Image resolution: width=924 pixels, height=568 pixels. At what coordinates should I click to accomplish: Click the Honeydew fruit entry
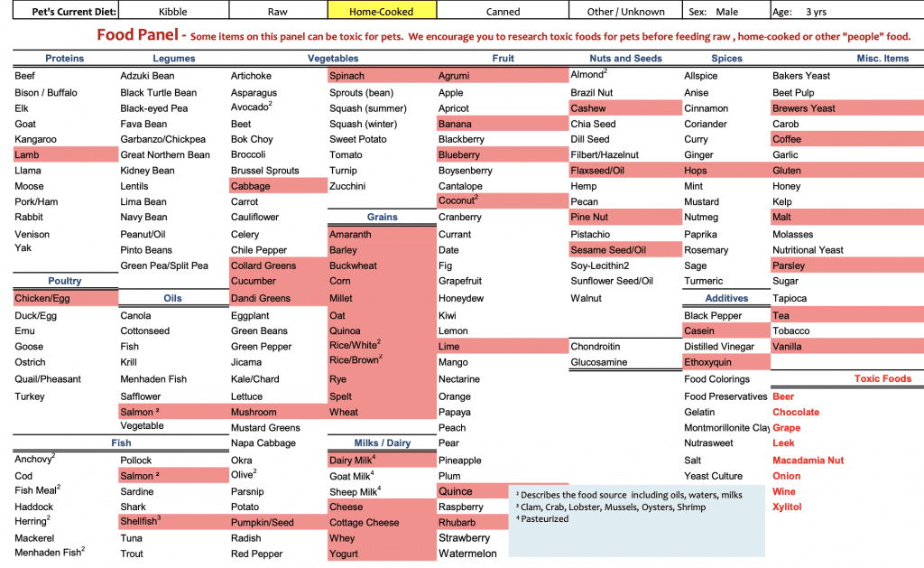click(461, 298)
